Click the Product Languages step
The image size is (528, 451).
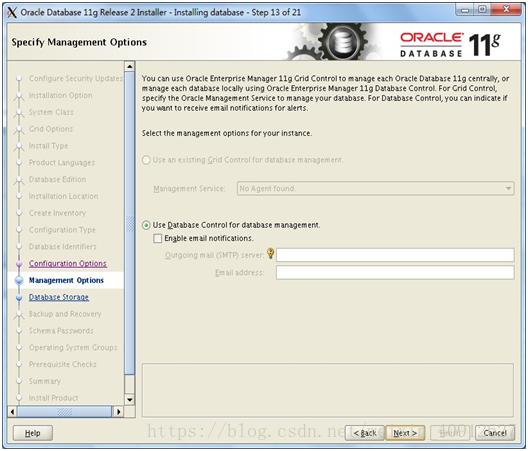click(62, 163)
